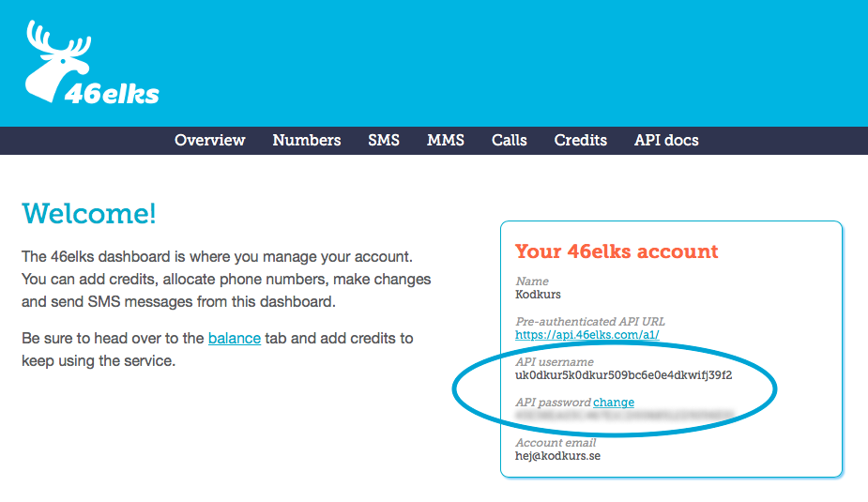Image resolution: width=868 pixels, height=502 pixels.
Task: Click the 'Account email' label
Action: [556, 443]
